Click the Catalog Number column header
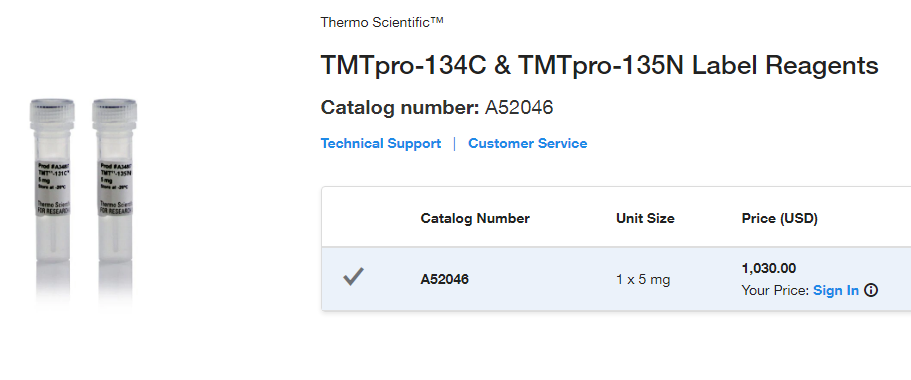 click(475, 218)
